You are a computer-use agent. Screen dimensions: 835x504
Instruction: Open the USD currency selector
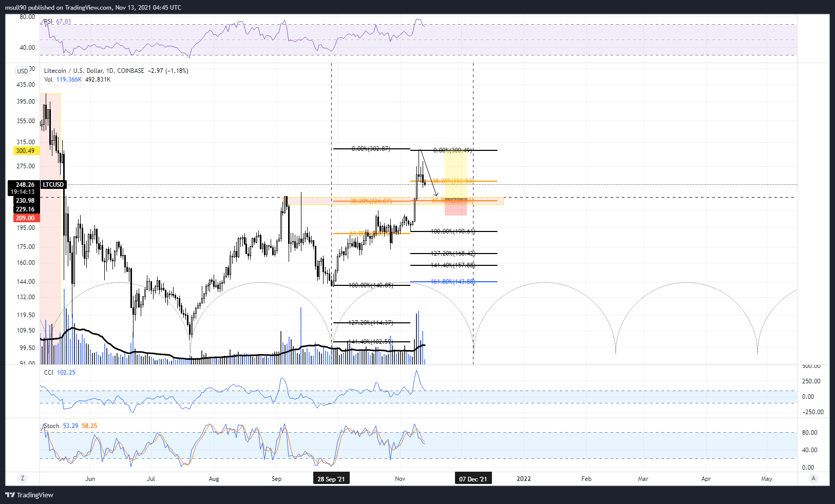(23, 71)
